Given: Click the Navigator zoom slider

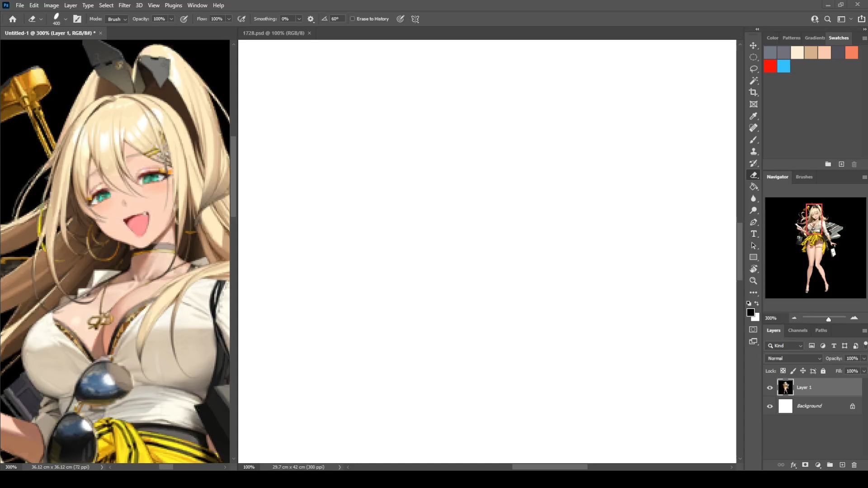Looking at the screenshot, I should click(828, 319).
